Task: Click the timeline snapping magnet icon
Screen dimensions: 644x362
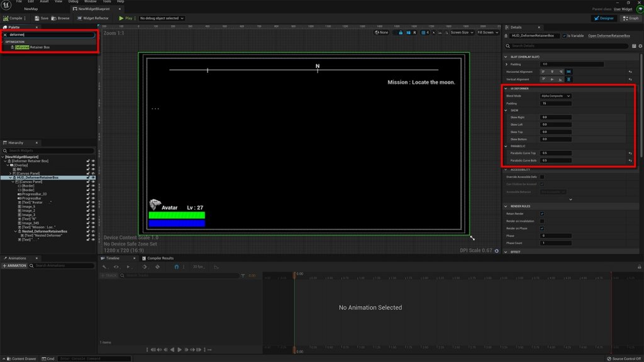Action: tap(177, 266)
